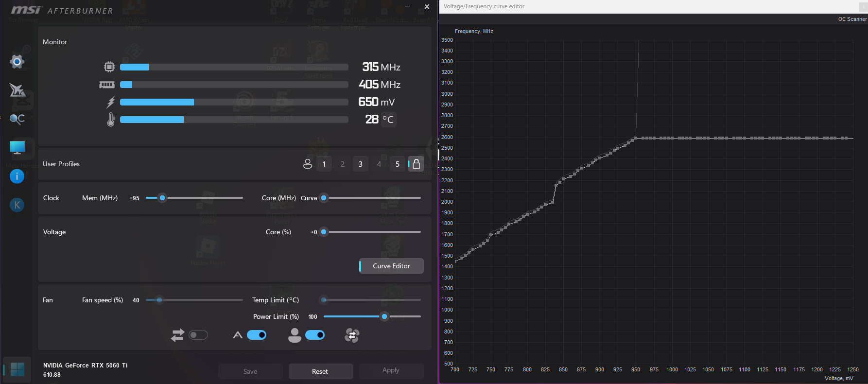Toggle the Windows startup logo icon
This screenshot has height=384, width=868.
tap(17, 369)
